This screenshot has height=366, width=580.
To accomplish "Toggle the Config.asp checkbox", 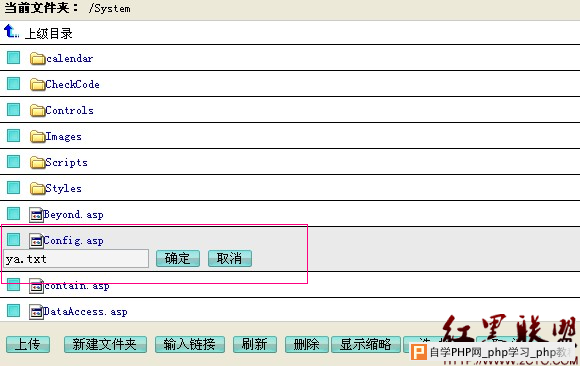I will click(x=14, y=239).
